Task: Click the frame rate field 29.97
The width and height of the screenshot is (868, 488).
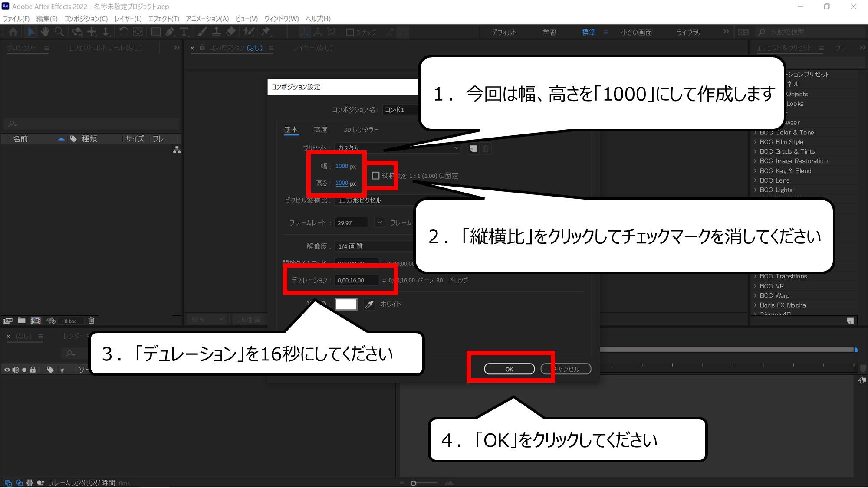Action: [351, 223]
